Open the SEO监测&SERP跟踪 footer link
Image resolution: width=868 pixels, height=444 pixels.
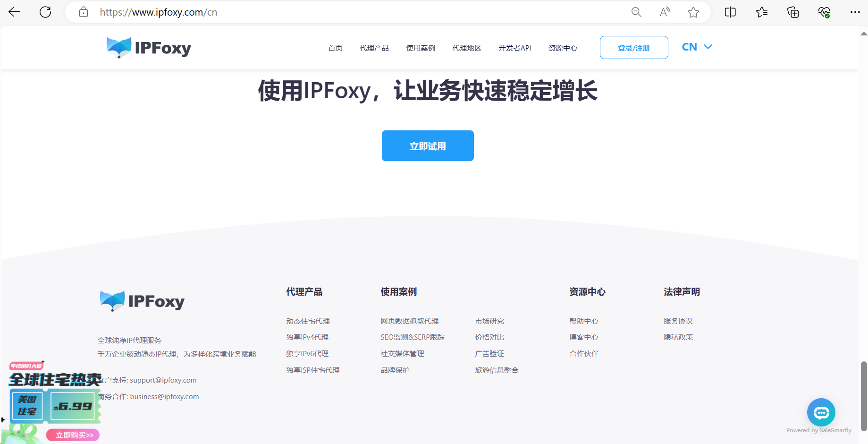413,337
